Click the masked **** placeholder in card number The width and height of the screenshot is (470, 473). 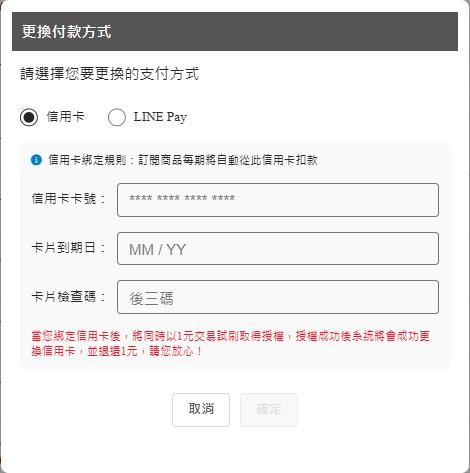point(182,199)
